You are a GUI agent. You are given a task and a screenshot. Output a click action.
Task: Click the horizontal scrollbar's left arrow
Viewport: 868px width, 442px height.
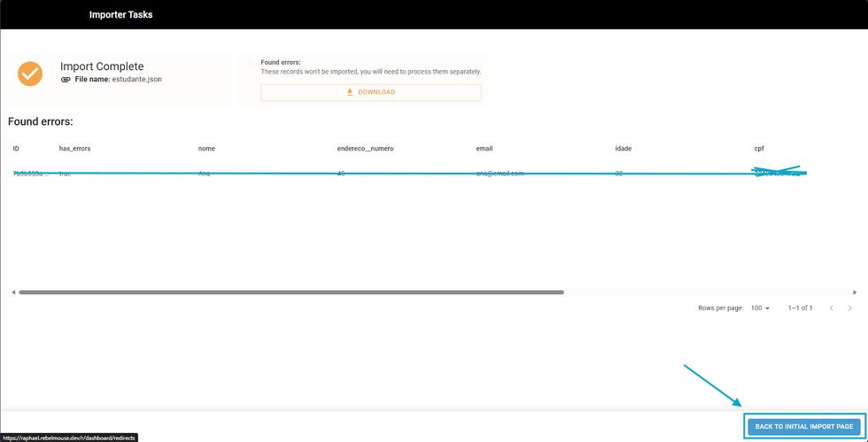click(x=12, y=291)
